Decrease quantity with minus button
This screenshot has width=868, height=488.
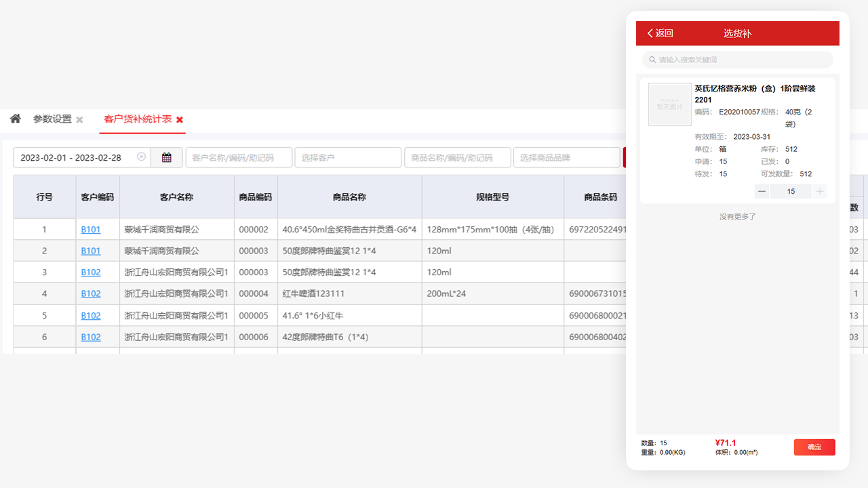[762, 192]
